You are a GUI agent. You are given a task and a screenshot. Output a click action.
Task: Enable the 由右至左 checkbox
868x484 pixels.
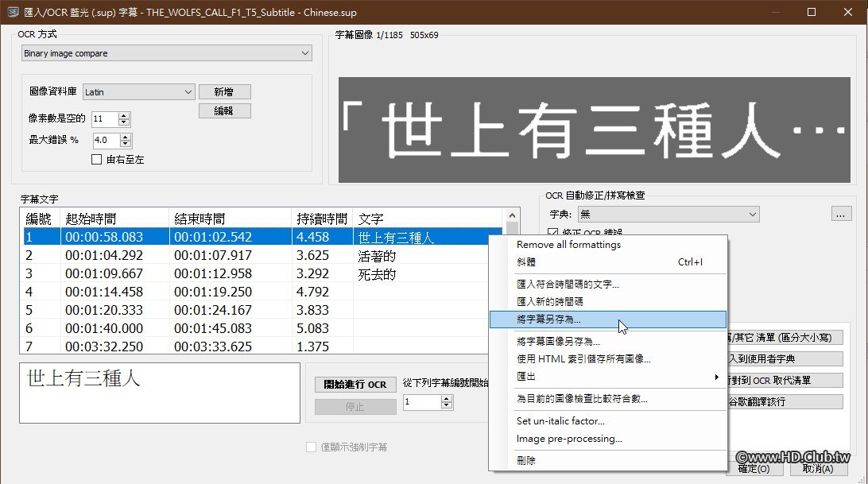click(x=95, y=159)
